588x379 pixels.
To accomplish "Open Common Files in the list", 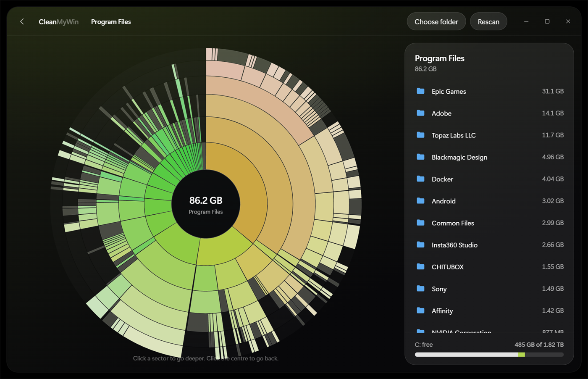I will click(x=453, y=223).
